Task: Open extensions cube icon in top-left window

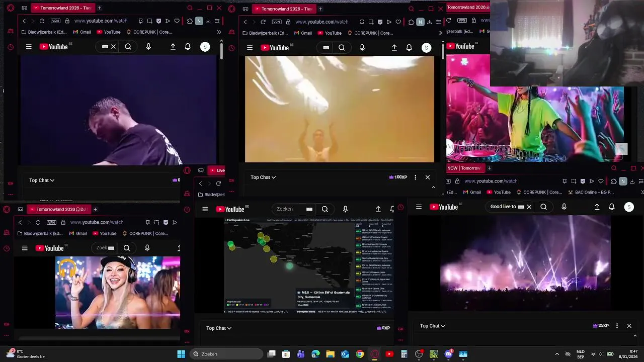Action: click(x=190, y=21)
